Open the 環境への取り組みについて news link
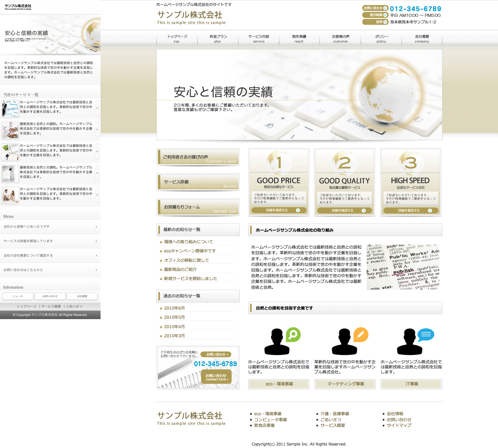This screenshot has height=448, width=498. point(188,242)
